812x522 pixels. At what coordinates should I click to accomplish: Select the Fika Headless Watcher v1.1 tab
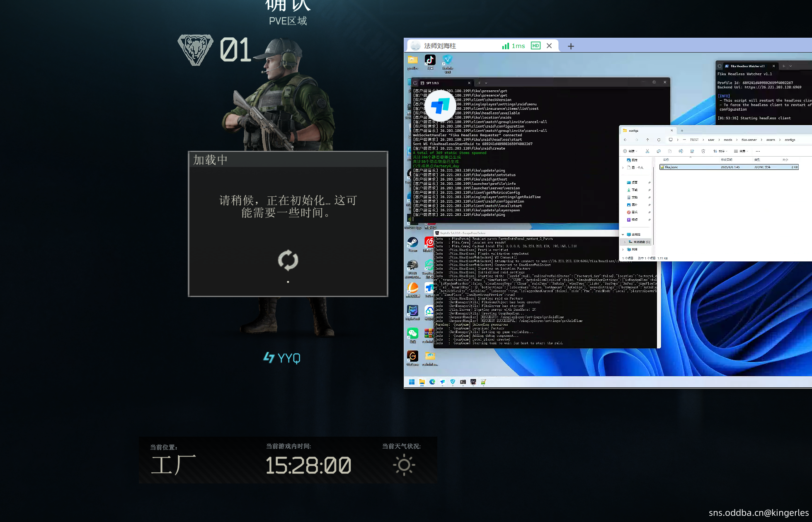[750, 66]
